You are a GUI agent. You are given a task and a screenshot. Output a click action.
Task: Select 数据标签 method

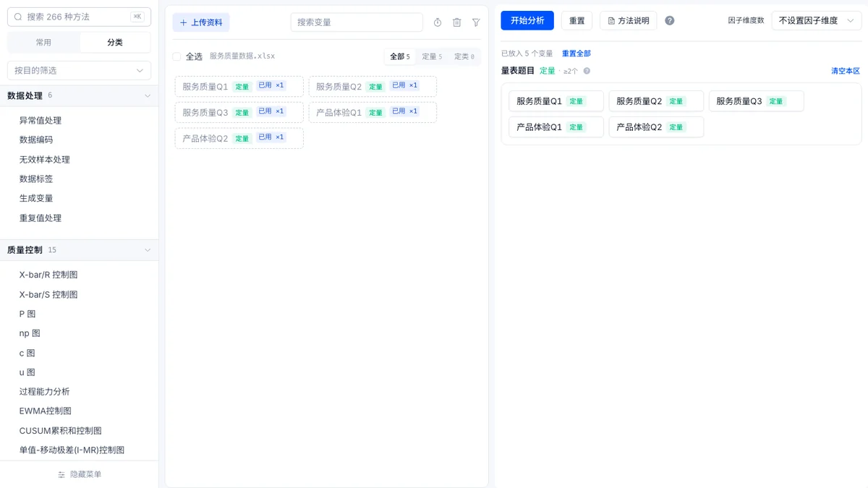click(36, 179)
